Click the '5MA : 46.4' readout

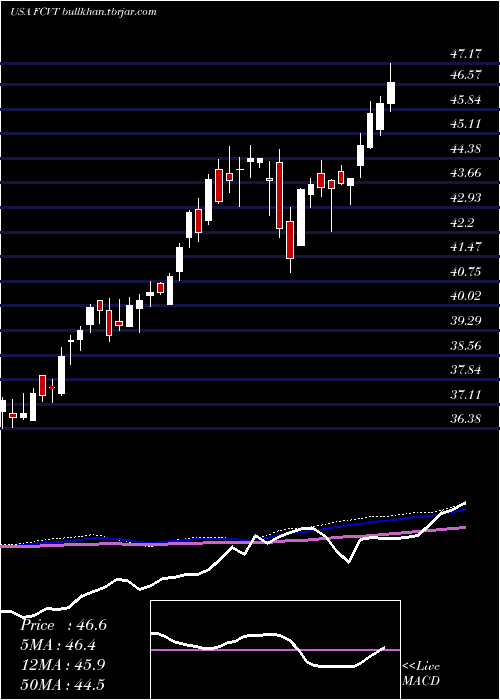pos(58,645)
